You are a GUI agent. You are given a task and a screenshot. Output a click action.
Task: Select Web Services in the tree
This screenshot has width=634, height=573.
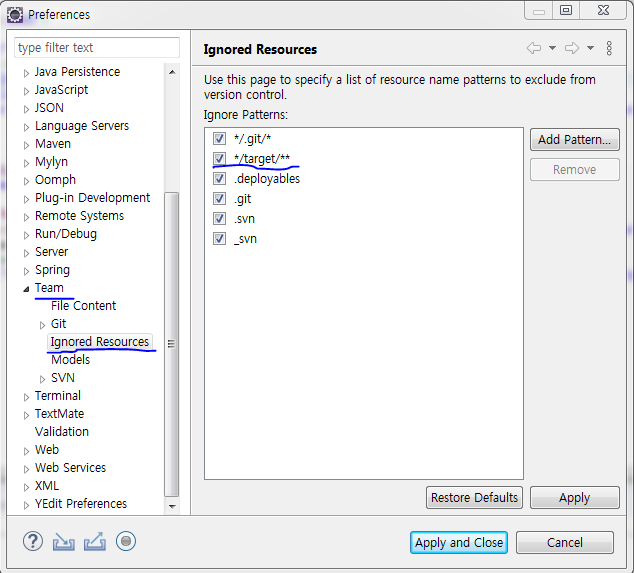70,467
